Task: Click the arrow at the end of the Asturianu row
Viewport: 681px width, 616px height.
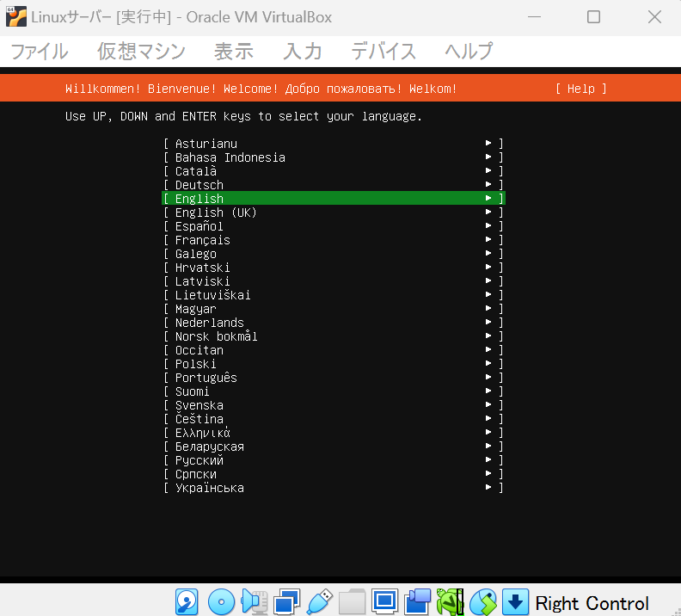Action: click(488, 143)
